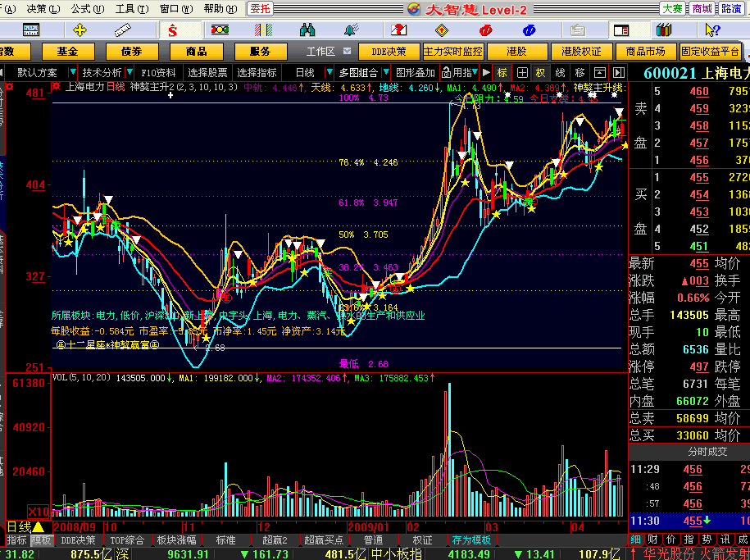Click the blue circular logo icon

click(529, 30)
